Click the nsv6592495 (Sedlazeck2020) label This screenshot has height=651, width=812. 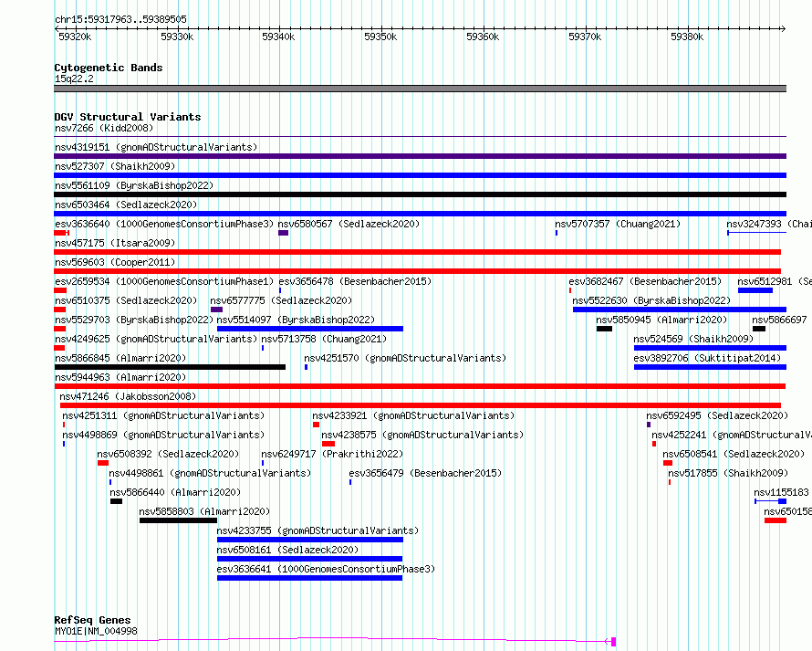717,415
